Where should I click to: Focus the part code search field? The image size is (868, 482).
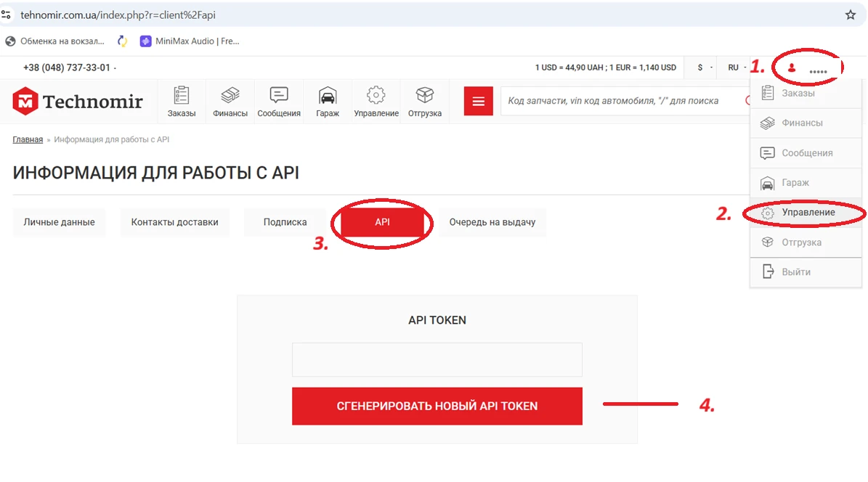625,101
